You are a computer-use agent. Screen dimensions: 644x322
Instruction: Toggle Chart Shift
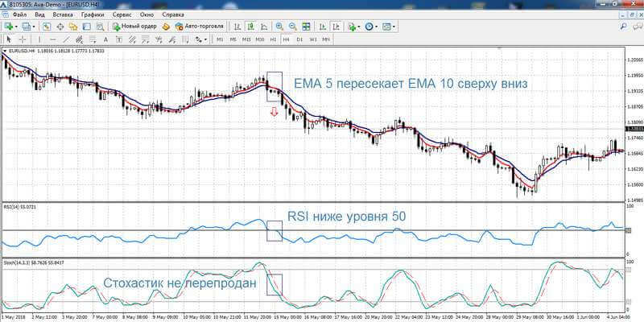336,27
